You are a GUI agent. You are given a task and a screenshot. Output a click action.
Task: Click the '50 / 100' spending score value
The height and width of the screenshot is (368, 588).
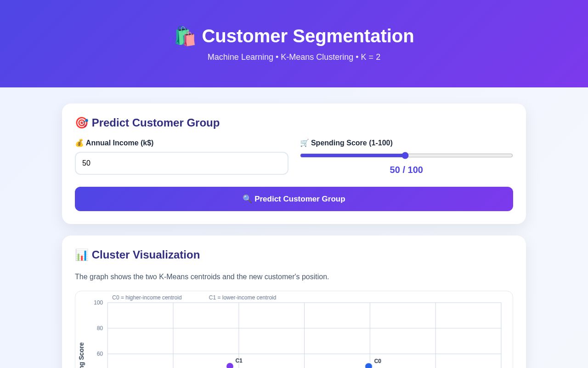coord(407,170)
